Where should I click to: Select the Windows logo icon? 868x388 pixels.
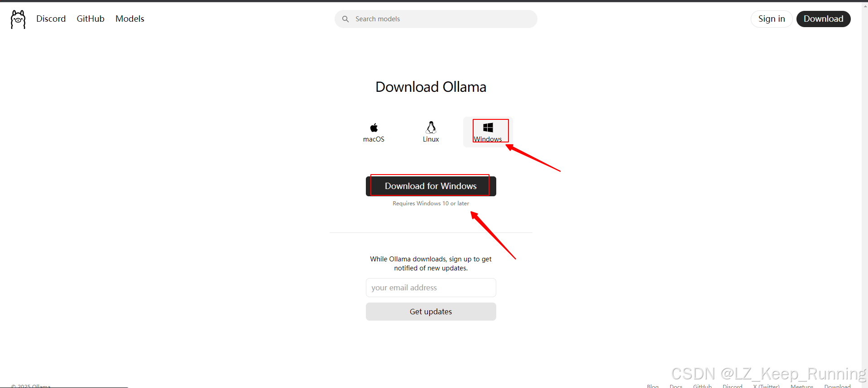[x=488, y=128]
